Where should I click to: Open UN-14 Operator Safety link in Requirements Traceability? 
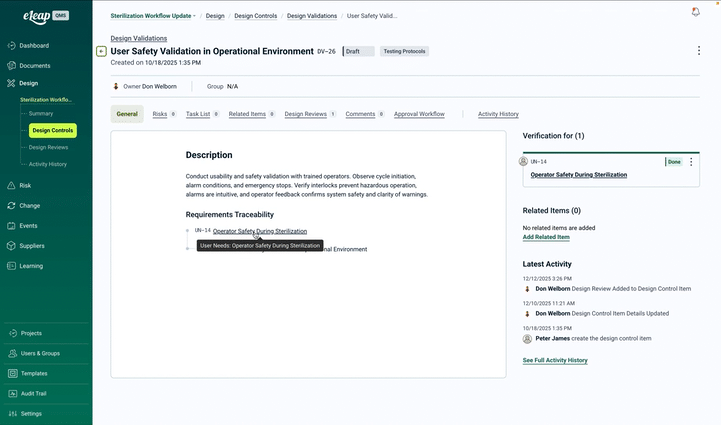click(x=260, y=231)
